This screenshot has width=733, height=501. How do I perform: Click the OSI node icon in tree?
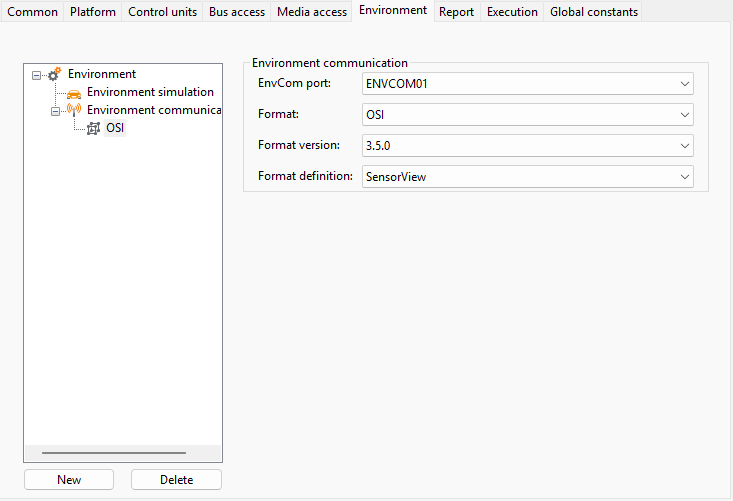[93, 129]
